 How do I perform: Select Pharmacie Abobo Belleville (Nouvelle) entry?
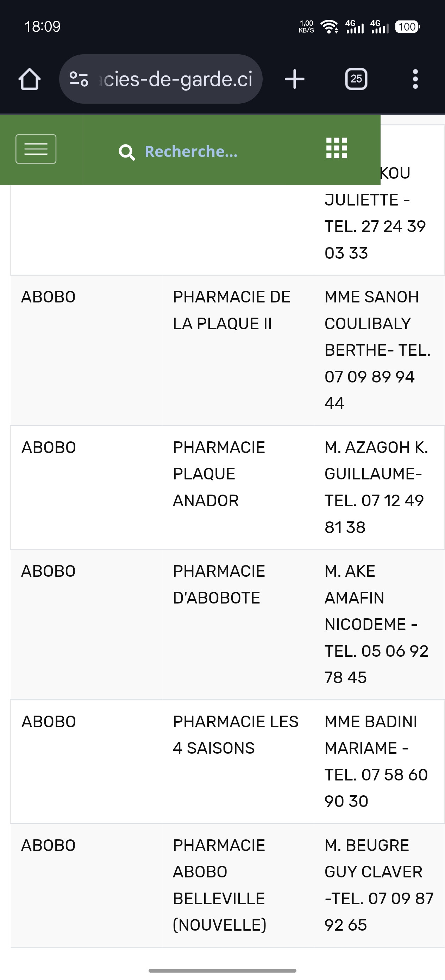(x=219, y=885)
